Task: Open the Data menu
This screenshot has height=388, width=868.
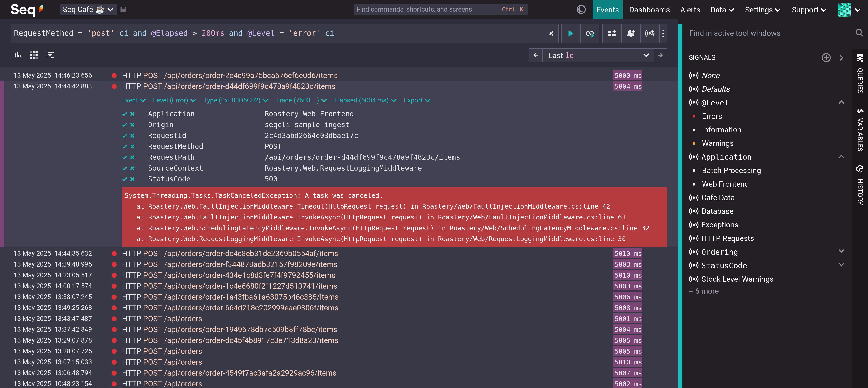Action: 722,10
